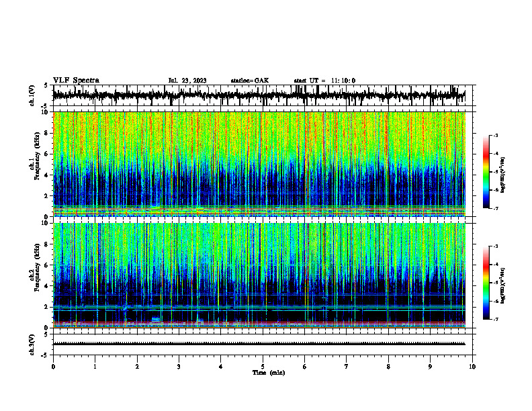The image size is (532, 411).
Task: Click the "-7" label on ch.1 color bar
Action: tap(495, 208)
